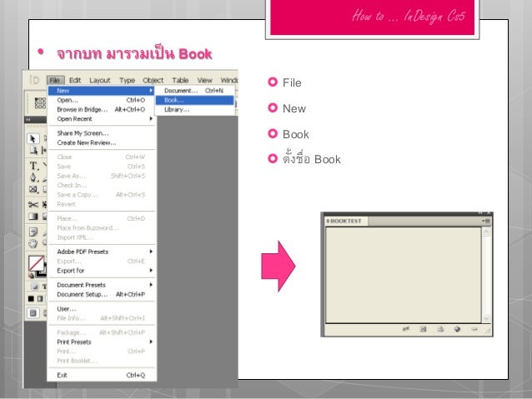Image resolution: width=532 pixels, height=399 pixels.
Task: Choose Open... in the File menu
Action: pyautogui.click(x=102, y=100)
